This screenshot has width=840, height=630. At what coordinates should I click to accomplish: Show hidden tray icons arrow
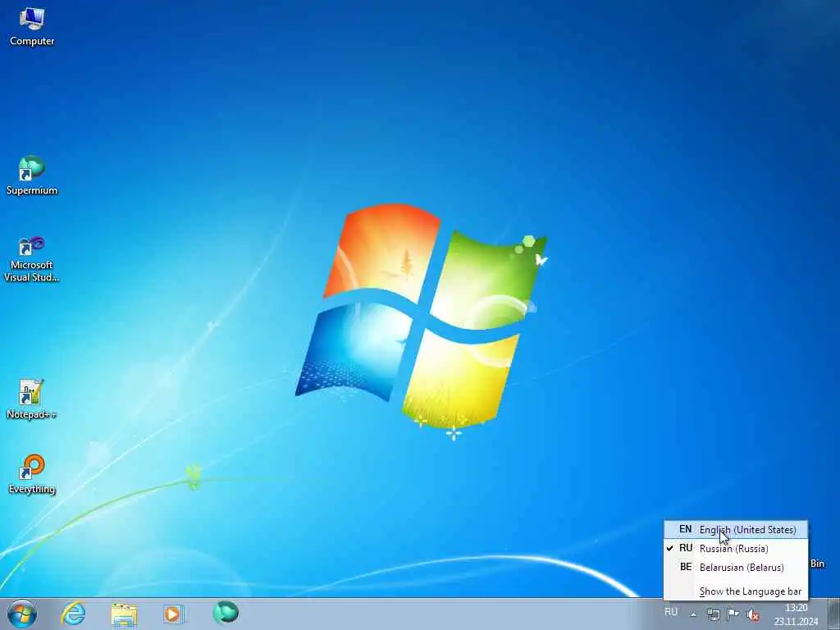(693, 614)
